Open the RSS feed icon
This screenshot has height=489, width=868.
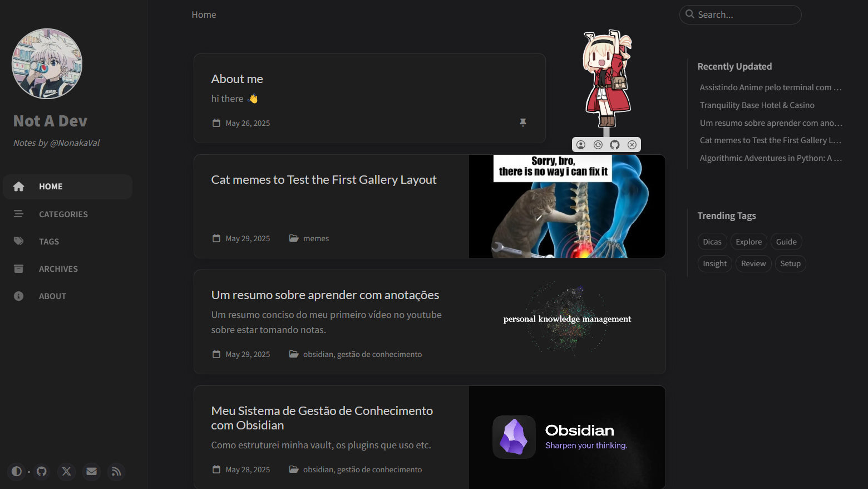click(116, 472)
